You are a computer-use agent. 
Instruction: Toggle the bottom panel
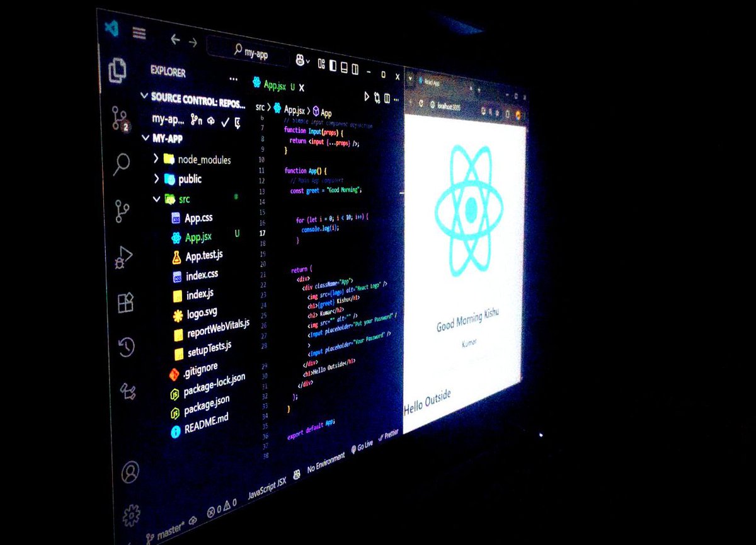point(345,66)
